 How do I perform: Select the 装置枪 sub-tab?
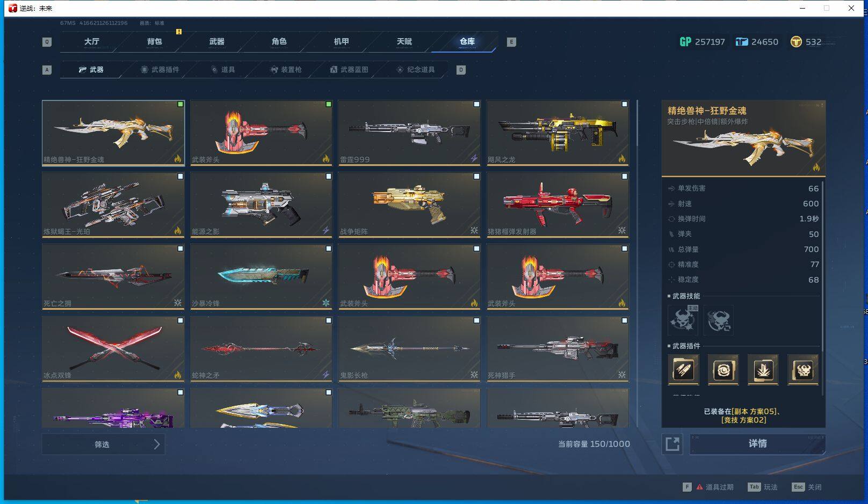tap(286, 70)
